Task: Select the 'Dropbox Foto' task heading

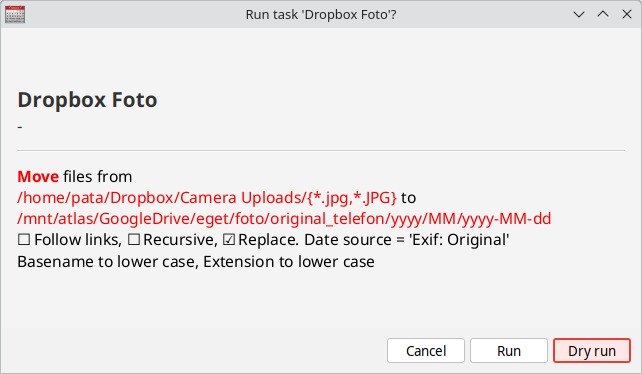Action: point(87,100)
